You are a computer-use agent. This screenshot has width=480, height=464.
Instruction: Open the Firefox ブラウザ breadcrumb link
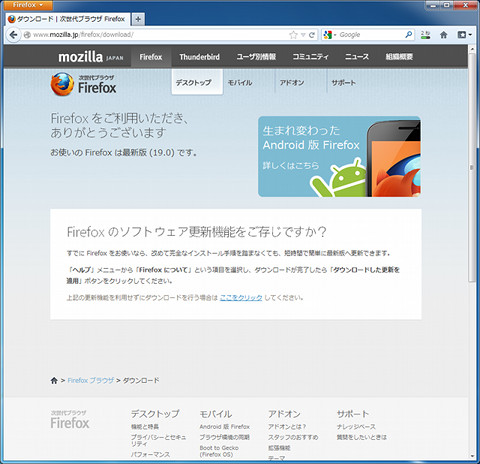click(x=91, y=380)
